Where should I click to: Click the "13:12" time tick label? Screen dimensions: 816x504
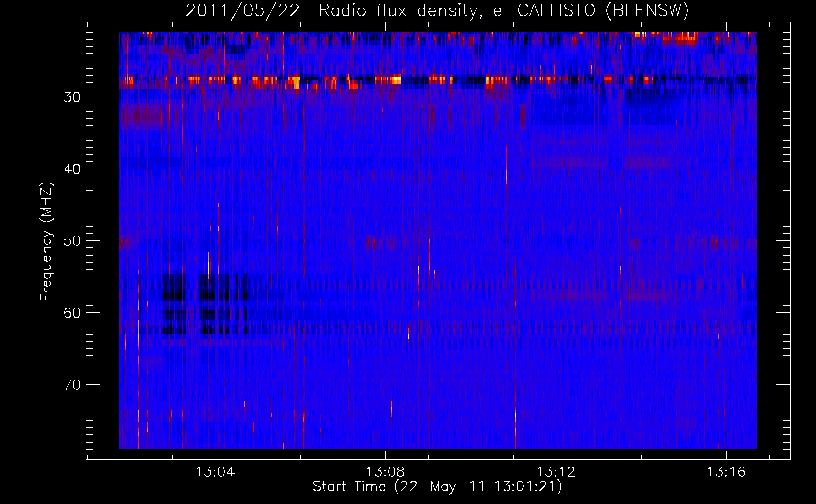point(556,472)
